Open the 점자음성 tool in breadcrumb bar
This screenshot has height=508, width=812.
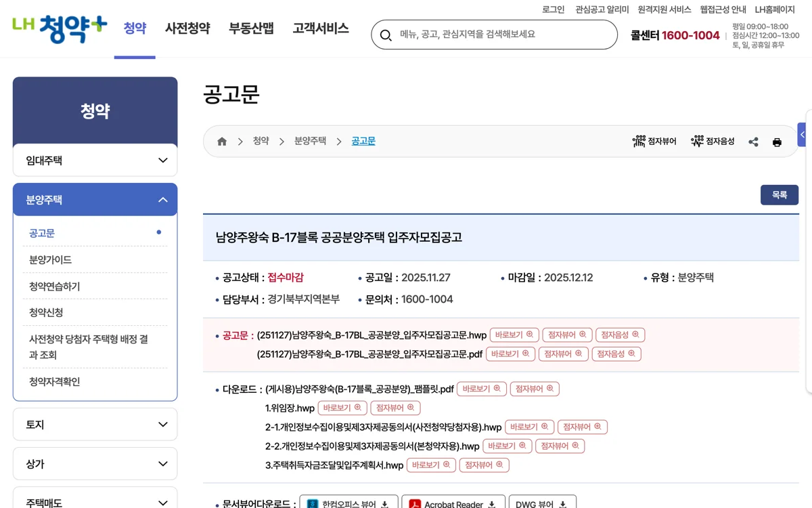tap(713, 142)
